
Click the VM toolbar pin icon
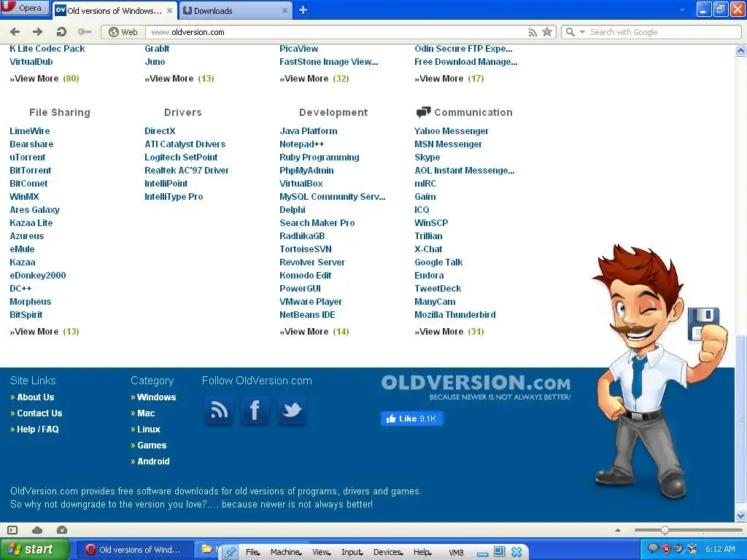click(231, 552)
